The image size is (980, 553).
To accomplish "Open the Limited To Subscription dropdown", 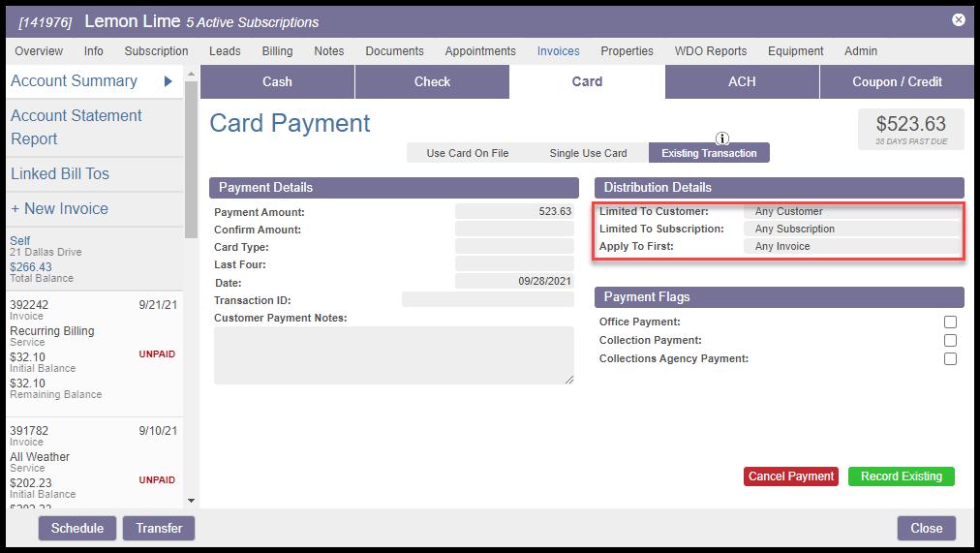I will 850,230.
